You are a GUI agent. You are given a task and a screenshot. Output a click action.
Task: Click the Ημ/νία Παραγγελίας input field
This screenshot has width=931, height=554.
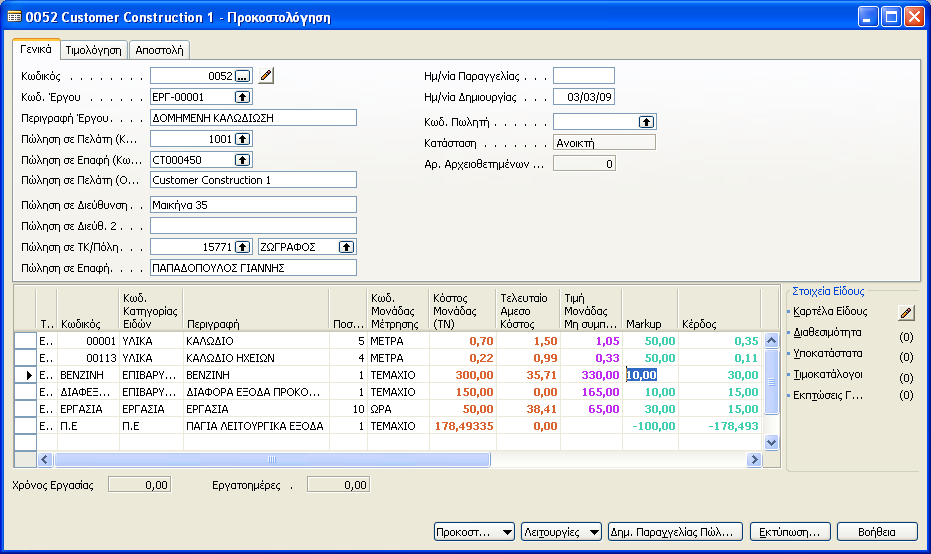[584, 76]
